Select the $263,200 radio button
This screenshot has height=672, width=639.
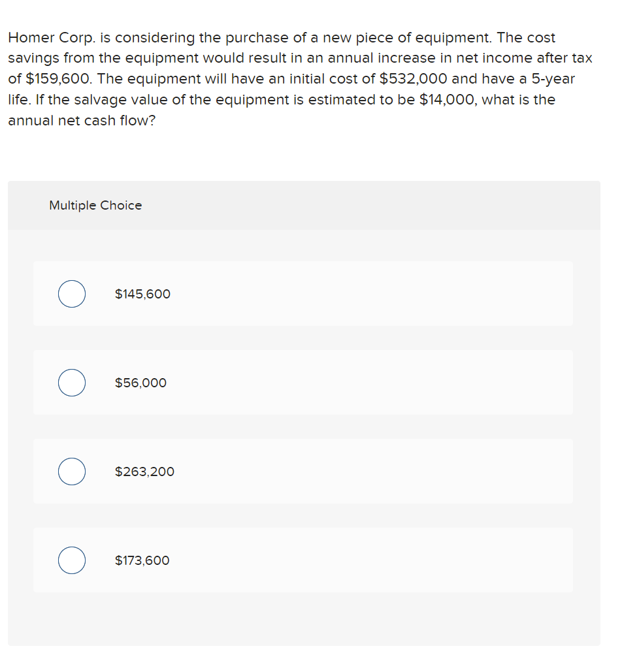point(71,472)
